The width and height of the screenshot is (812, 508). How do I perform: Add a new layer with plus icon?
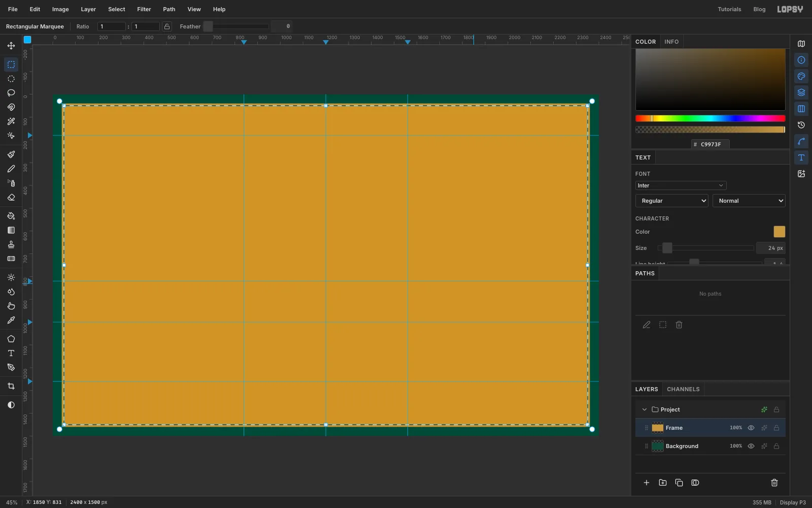(x=647, y=483)
